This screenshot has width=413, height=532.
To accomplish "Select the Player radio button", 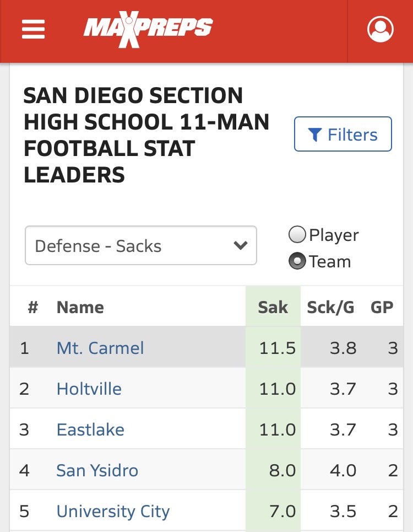I will [297, 235].
